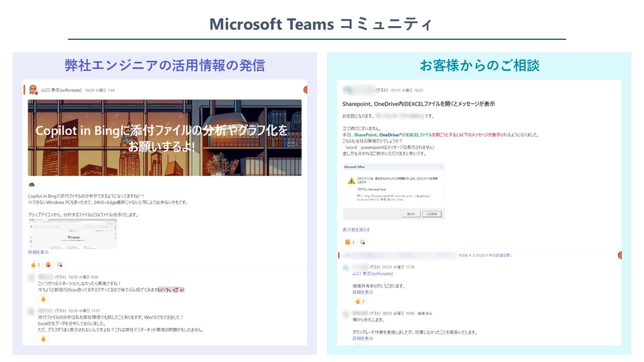Viewport: 644px width, 362px height.
Task: Click the thumbs-up under the 10/30 9:36 reply
Action: tap(43, 299)
